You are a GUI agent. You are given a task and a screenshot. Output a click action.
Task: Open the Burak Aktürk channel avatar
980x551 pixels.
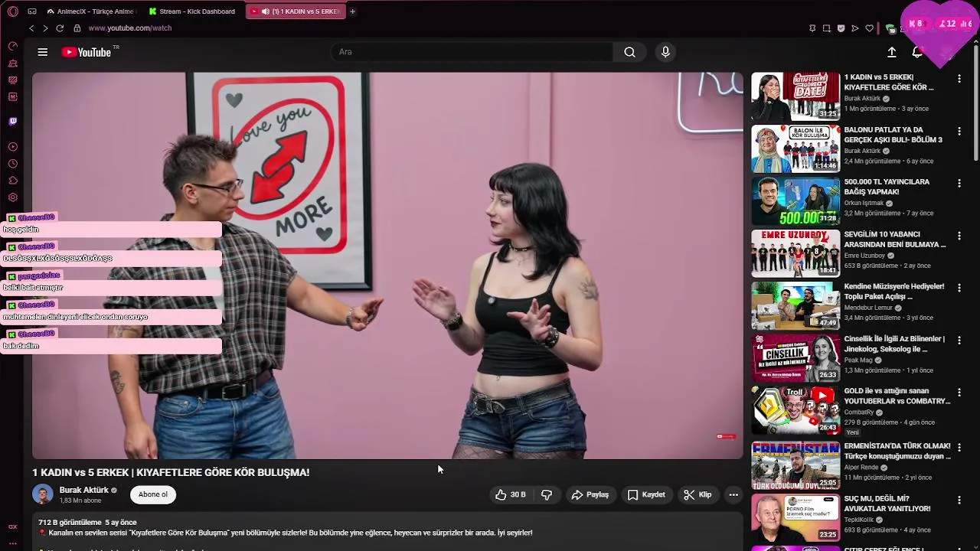[43, 494]
